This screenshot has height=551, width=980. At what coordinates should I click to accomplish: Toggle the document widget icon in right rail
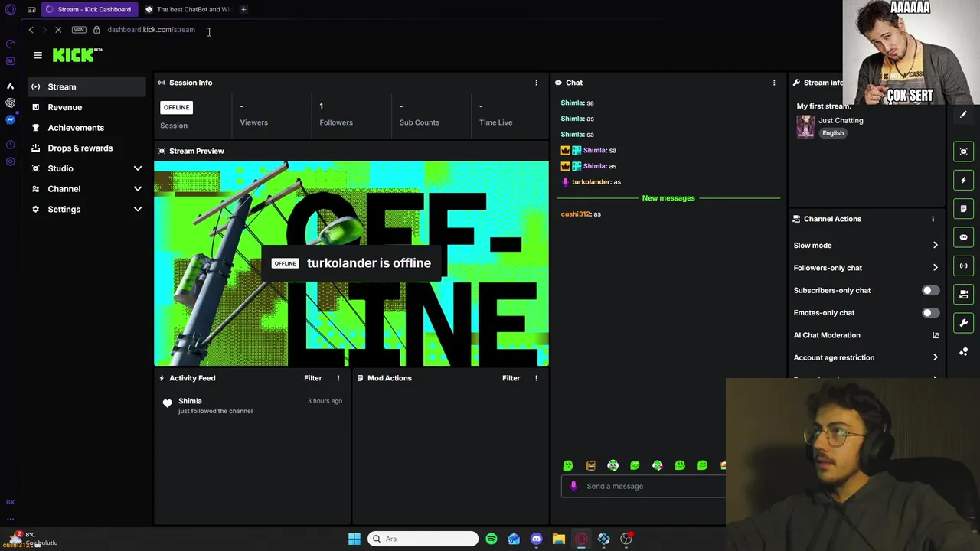[964, 208]
